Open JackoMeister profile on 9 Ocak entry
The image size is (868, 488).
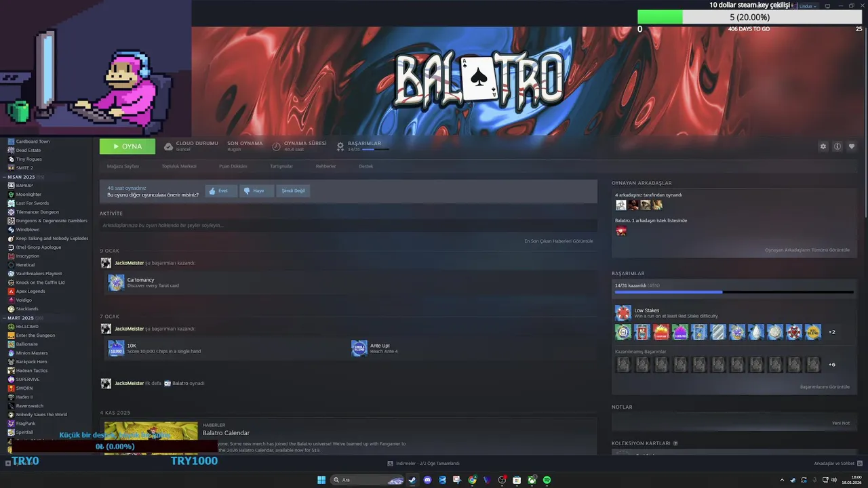click(130, 263)
